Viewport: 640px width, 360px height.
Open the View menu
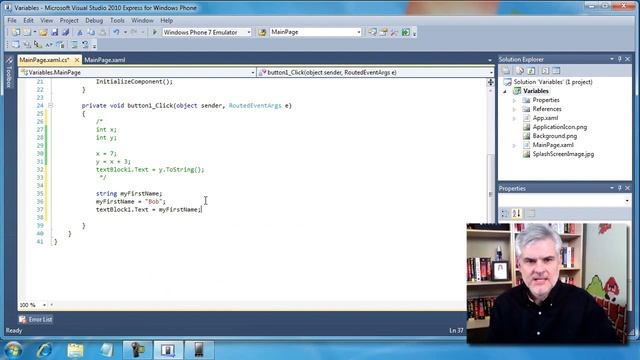(x=47, y=20)
